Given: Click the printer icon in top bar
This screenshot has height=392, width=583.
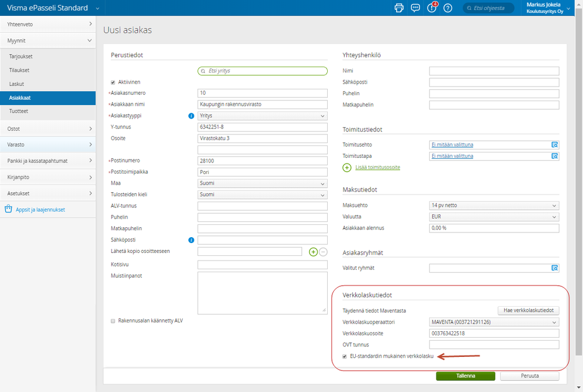Looking at the screenshot, I should 399,8.
